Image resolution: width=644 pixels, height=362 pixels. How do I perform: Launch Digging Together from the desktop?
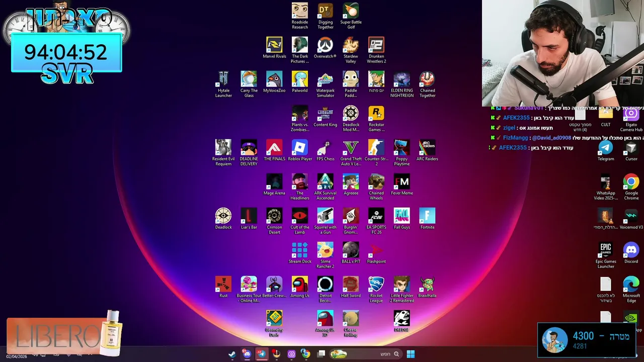[326, 16]
